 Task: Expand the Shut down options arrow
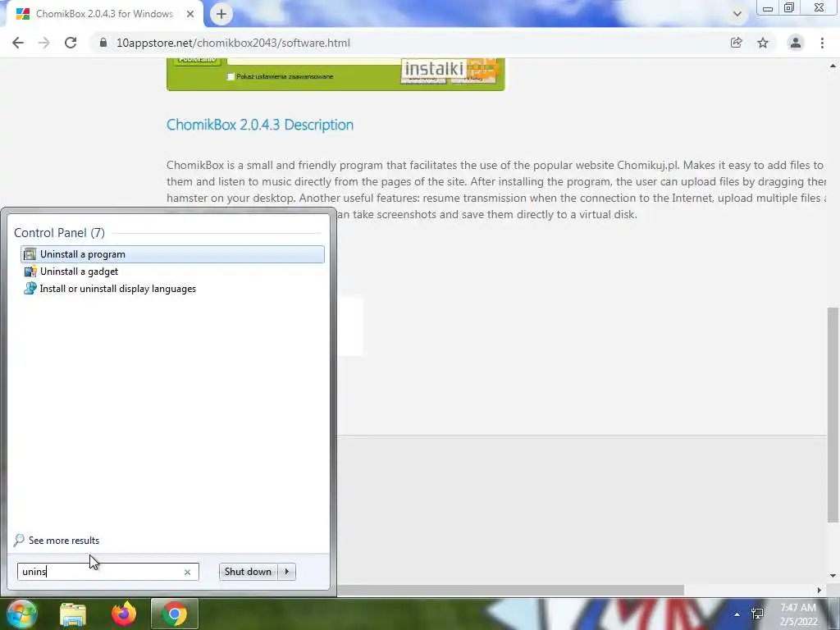pyautogui.click(x=287, y=572)
